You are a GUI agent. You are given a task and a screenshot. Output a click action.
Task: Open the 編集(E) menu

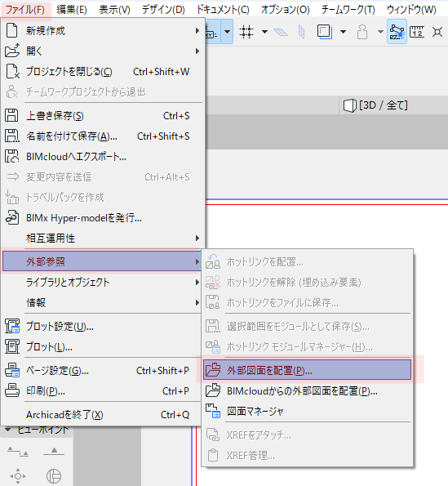point(72,10)
